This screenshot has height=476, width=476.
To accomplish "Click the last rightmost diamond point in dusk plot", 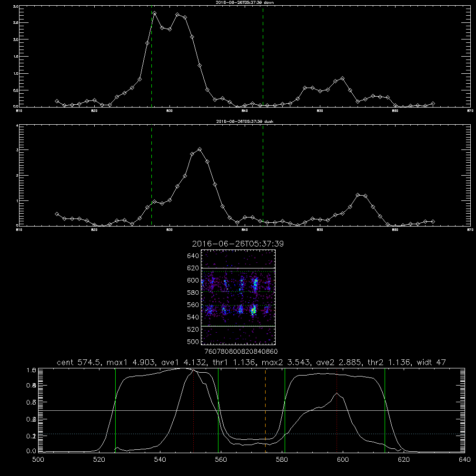I will pos(433,222).
